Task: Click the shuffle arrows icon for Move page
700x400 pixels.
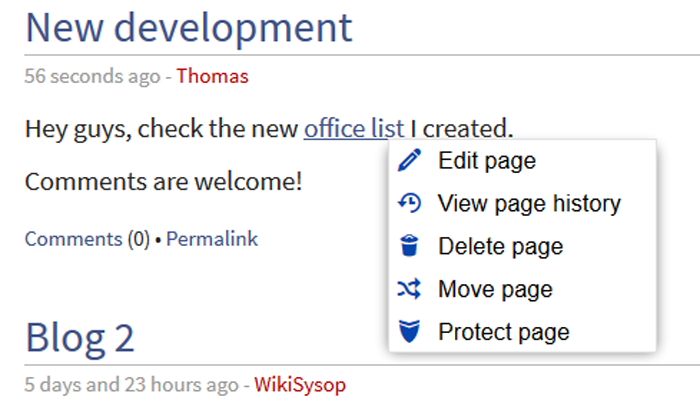Action: click(x=410, y=290)
